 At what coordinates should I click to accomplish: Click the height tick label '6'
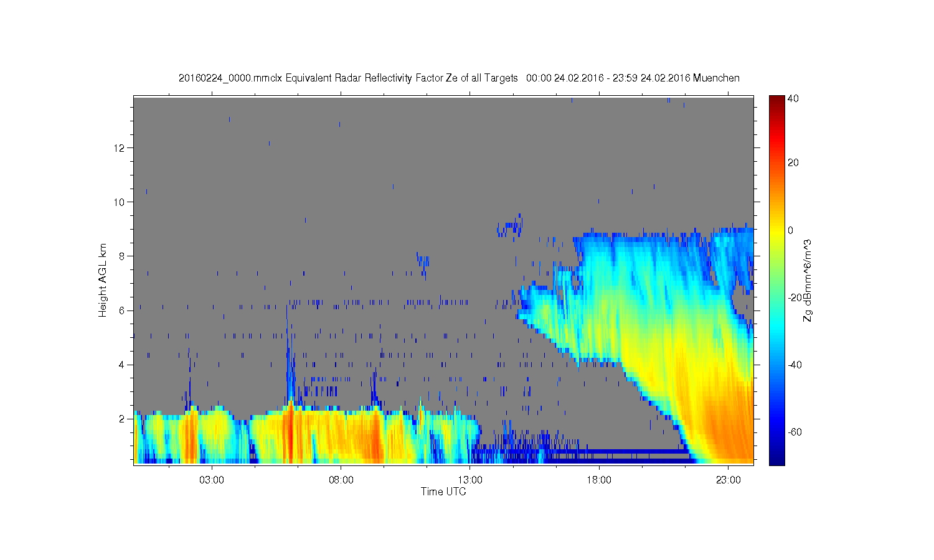(122, 310)
